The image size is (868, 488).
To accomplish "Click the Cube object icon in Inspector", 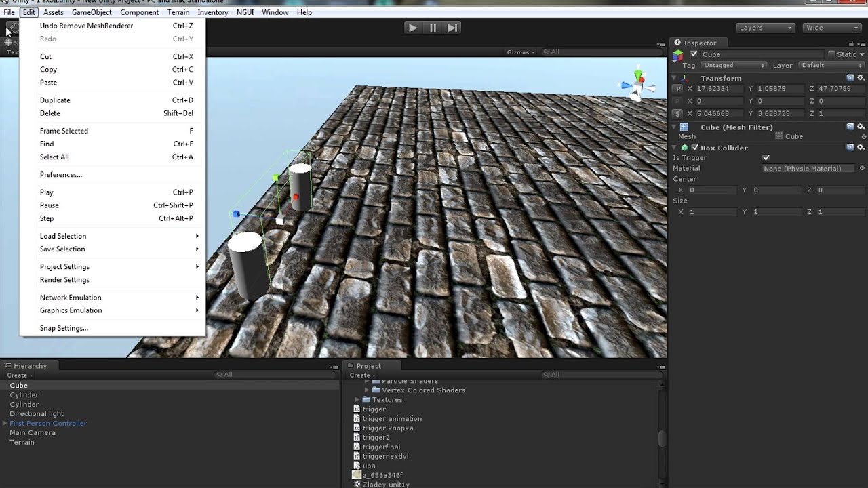I will click(678, 56).
